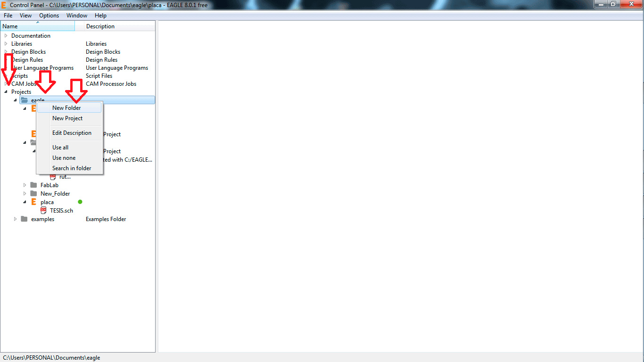The height and width of the screenshot is (362, 644).
Task: Select the New_Folder row
Action: pyautogui.click(x=55, y=194)
